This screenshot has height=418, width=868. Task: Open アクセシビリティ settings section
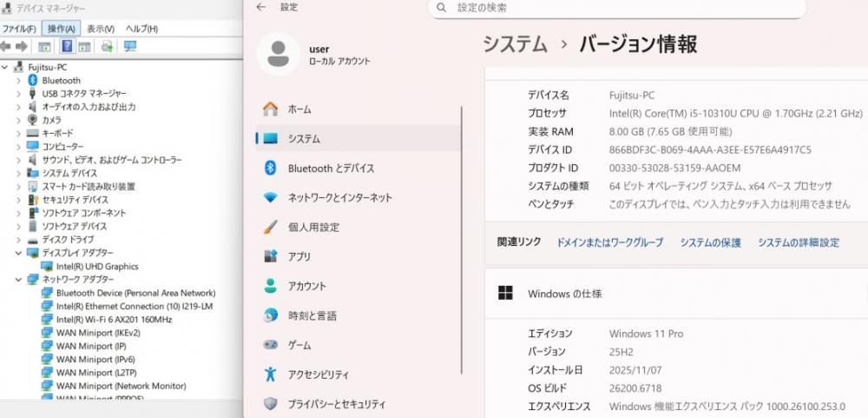point(318,375)
